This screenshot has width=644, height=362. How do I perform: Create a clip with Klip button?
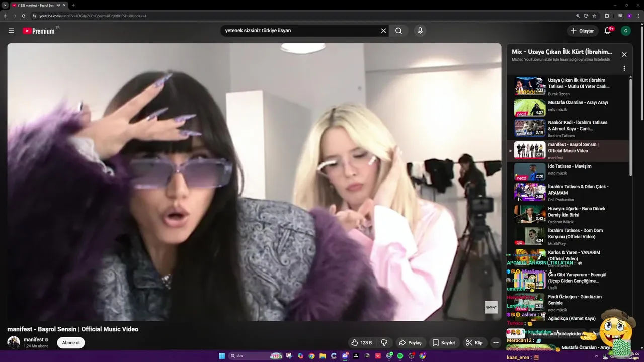[474, 343]
